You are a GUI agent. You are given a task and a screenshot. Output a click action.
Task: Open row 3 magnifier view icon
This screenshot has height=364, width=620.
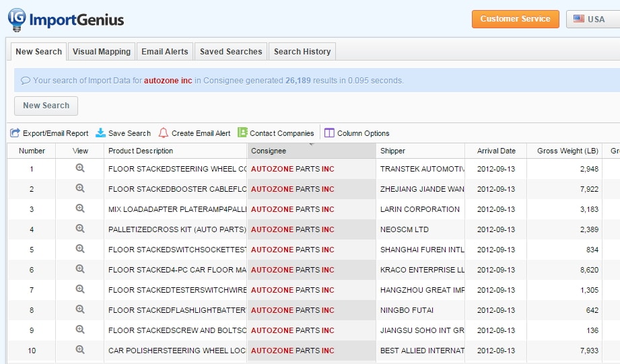click(x=80, y=209)
